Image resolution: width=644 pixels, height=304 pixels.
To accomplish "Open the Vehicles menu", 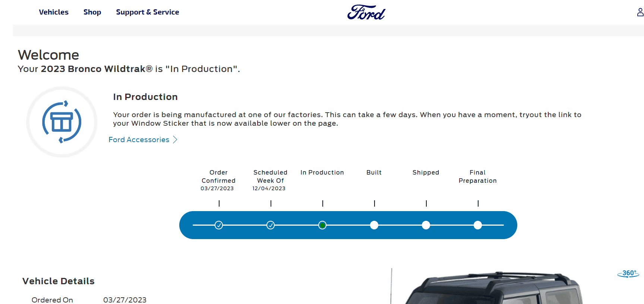I will [x=54, y=12].
